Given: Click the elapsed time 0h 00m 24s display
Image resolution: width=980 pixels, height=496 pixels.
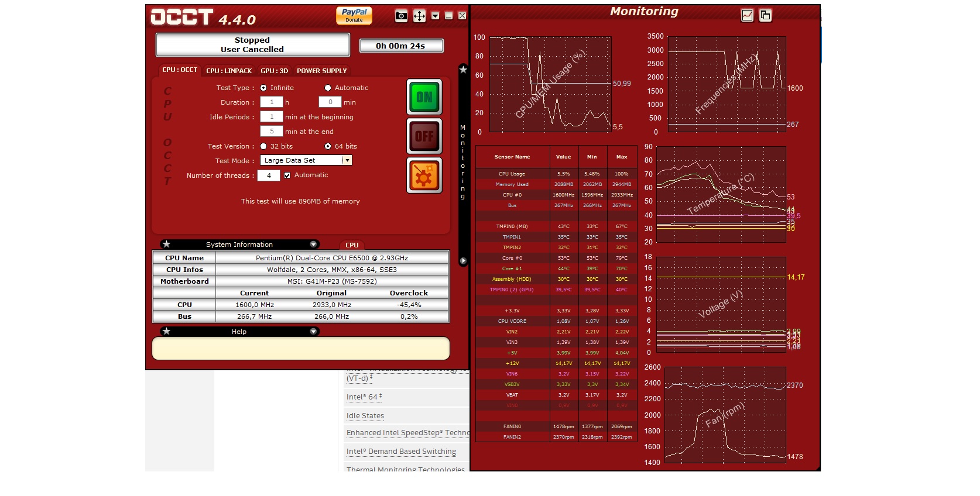Looking at the screenshot, I should click(401, 46).
